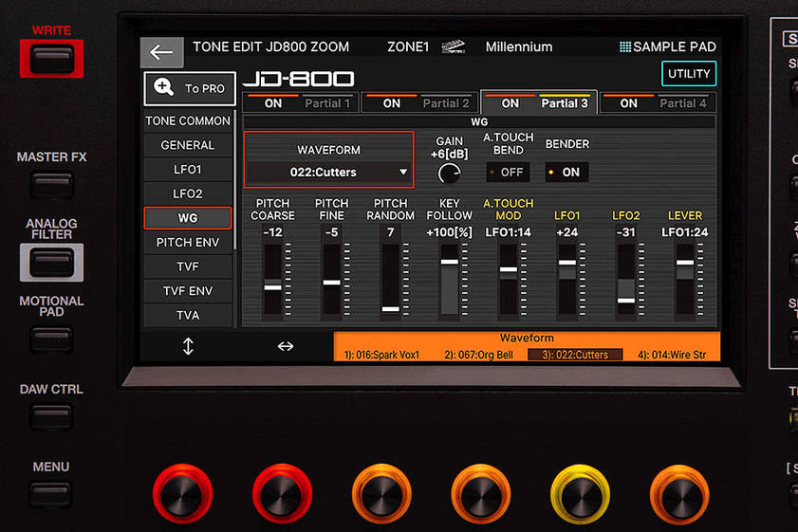Open the PITCH ENV menu item

[188, 243]
